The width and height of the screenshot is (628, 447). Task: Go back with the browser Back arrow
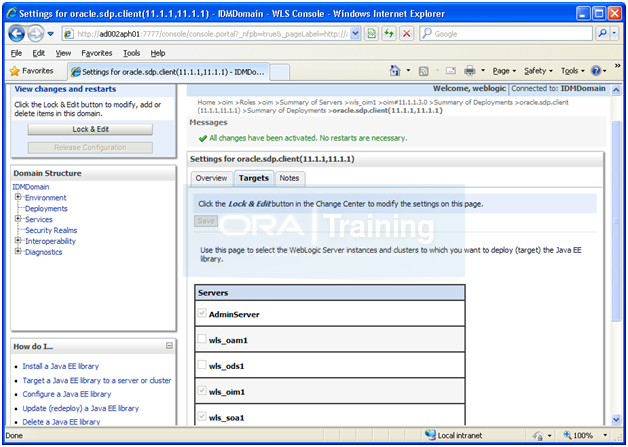pos(16,34)
